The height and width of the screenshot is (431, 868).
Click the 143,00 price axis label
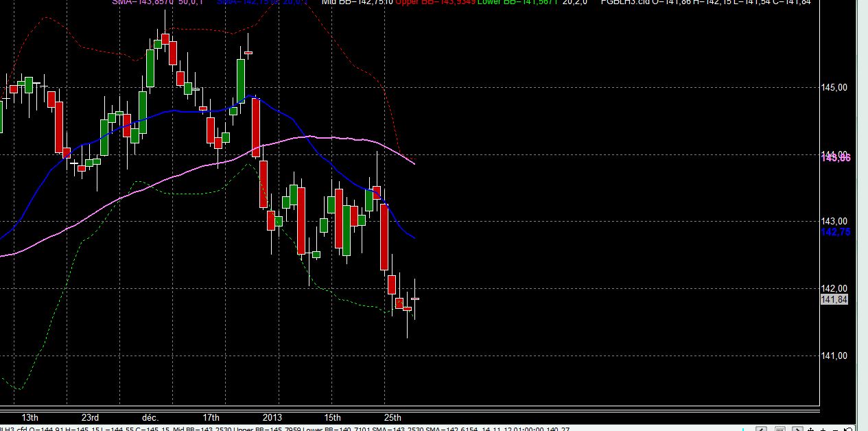coord(834,221)
